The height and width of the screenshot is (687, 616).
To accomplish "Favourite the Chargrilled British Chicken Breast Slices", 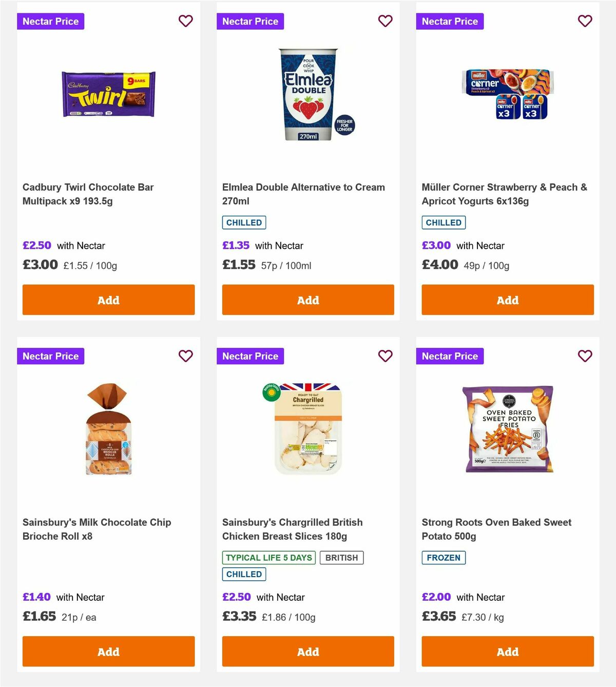I will click(385, 356).
